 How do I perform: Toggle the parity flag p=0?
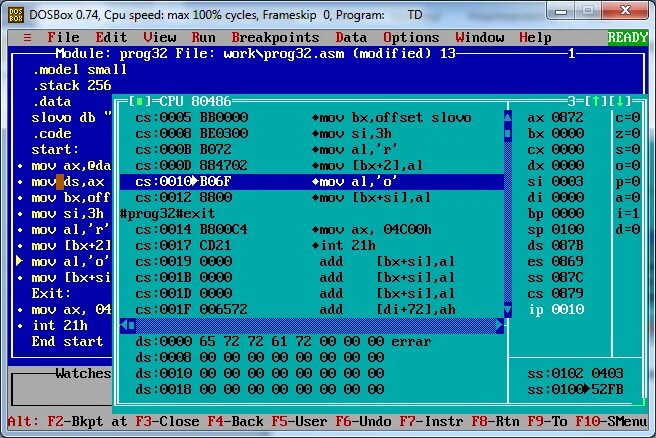click(x=628, y=181)
